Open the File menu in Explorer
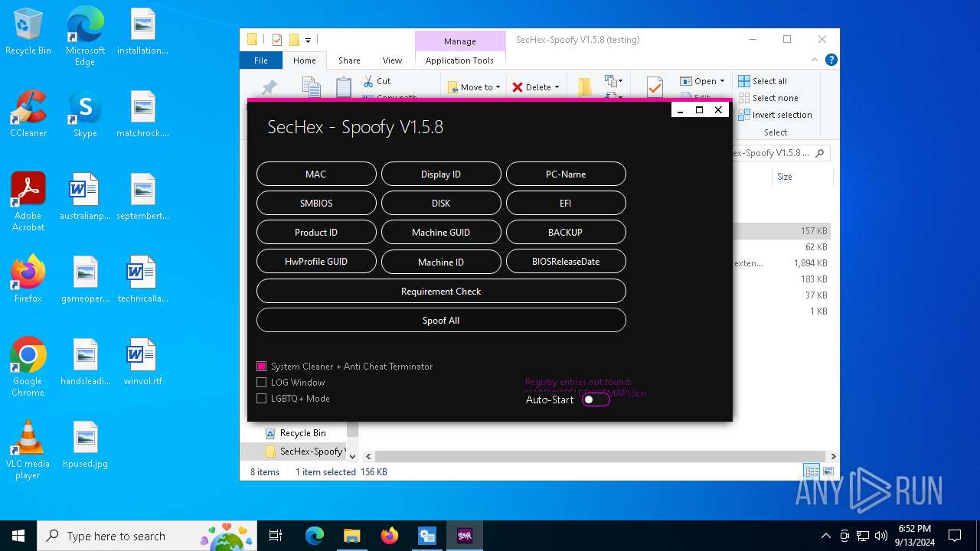Viewport: 980px width, 551px height. pos(261,60)
